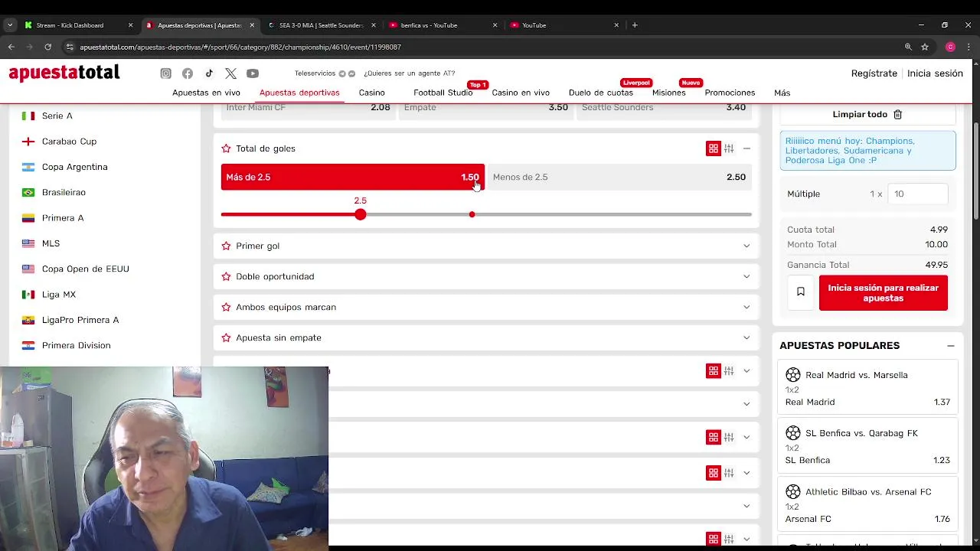Open the YouTube social icon in header
Viewport: 980px width, 551px height.
253,73
